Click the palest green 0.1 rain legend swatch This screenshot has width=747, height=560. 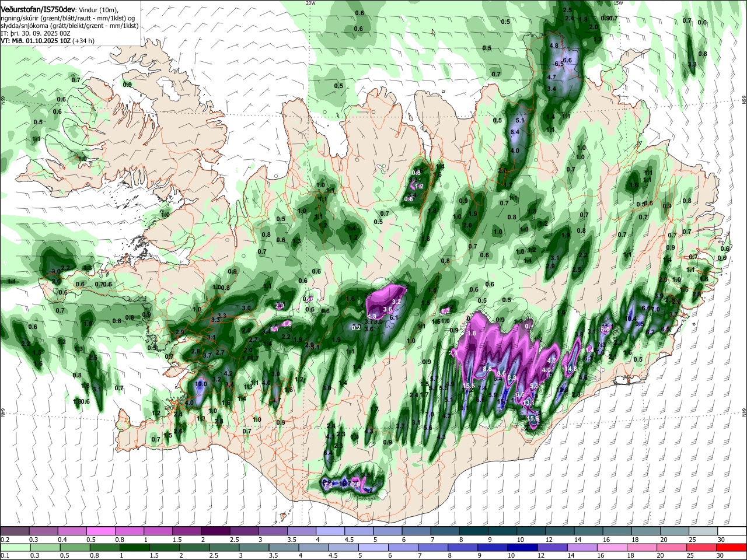15,547
